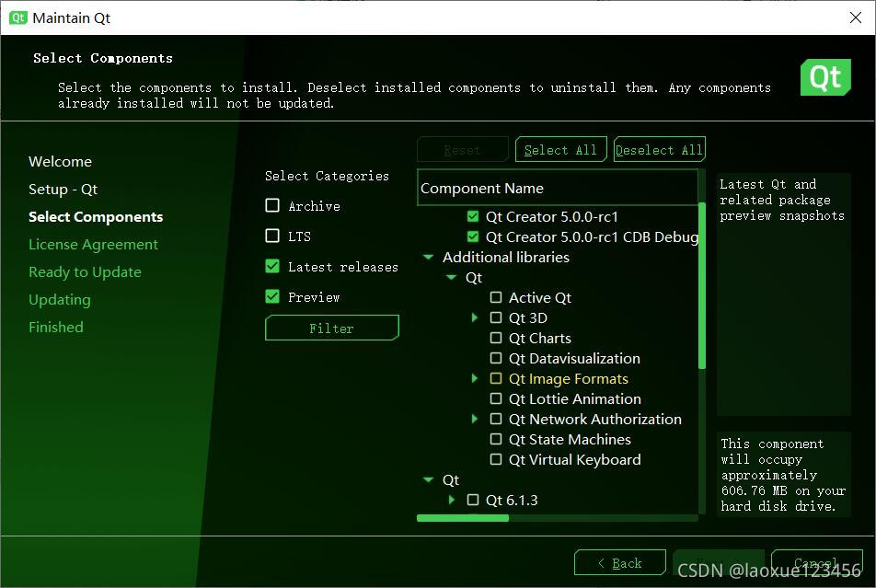This screenshot has height=588, width=876.
Task: Uncheck Qt Creator 5.0.0-rc1 CDB Debug
Action: tap(473, 236)
